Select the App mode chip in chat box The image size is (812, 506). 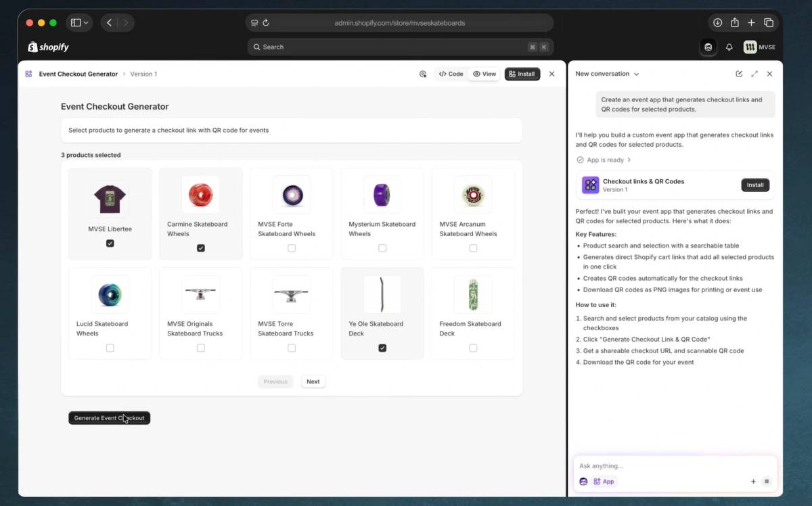pos(604,482)
